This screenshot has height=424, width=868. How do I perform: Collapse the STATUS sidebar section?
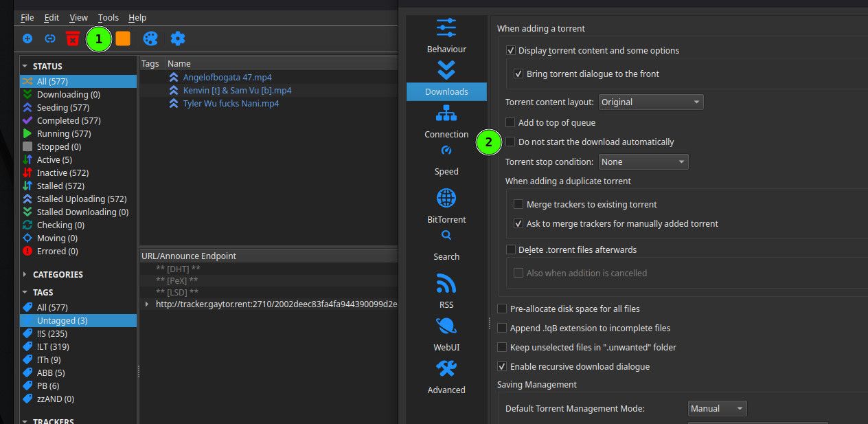pyautogui.click(x=25, y=67)
